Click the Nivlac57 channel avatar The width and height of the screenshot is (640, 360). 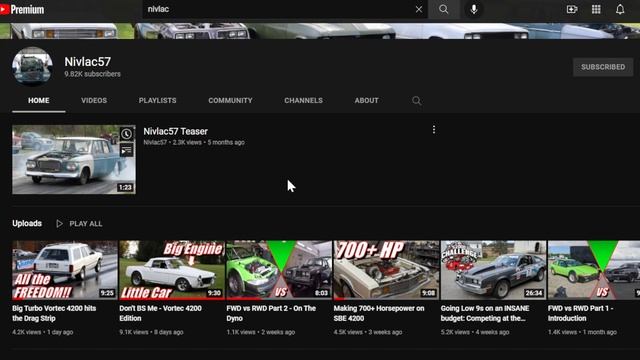point(32,67)
